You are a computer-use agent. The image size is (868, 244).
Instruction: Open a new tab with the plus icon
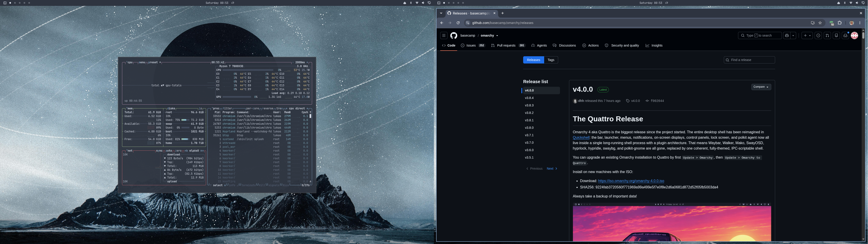tap(502, 13)
